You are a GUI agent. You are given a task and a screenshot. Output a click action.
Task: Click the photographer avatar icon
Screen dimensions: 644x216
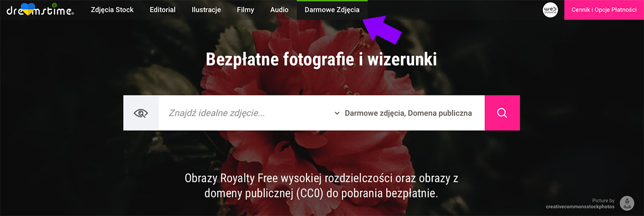coord(627,203)
